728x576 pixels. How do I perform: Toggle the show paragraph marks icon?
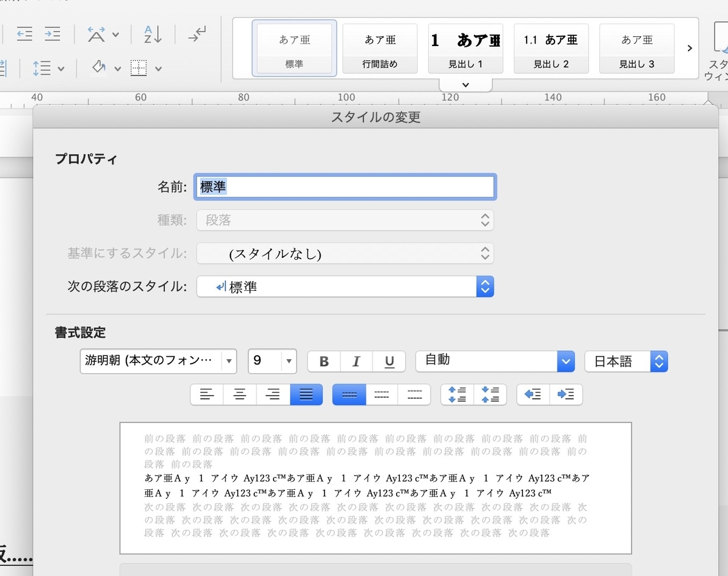click(197, 34)
